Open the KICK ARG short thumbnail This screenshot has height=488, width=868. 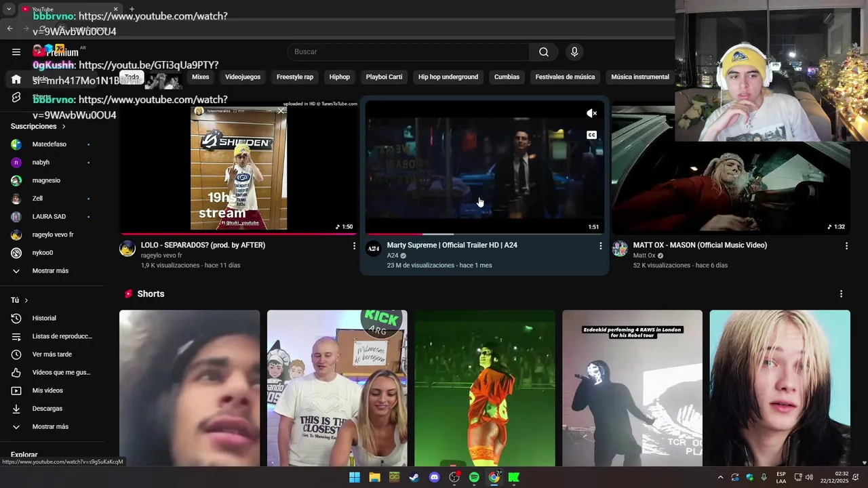pos(337,388)
